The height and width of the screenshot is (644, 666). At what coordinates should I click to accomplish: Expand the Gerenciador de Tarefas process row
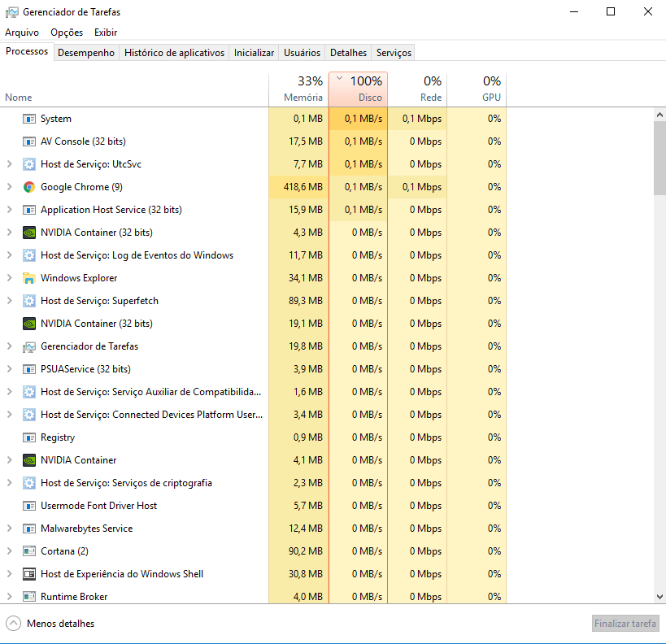[x=9, y=346]
